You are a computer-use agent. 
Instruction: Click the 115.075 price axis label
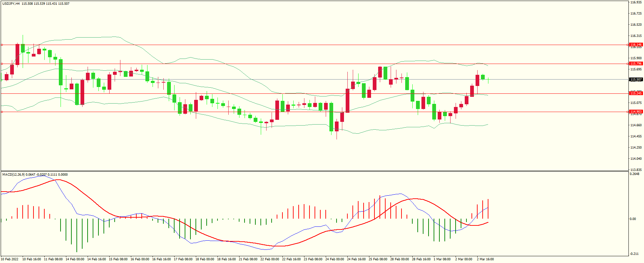636,103
